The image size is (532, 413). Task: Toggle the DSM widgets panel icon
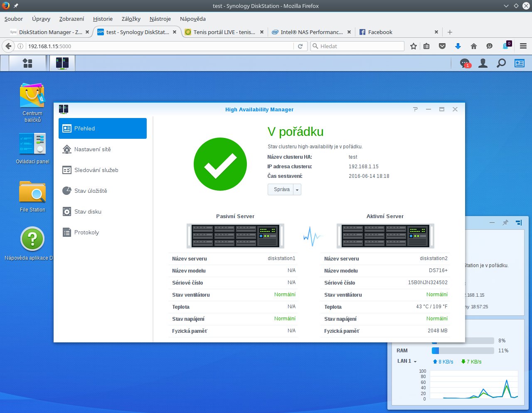tap(520, 63)
